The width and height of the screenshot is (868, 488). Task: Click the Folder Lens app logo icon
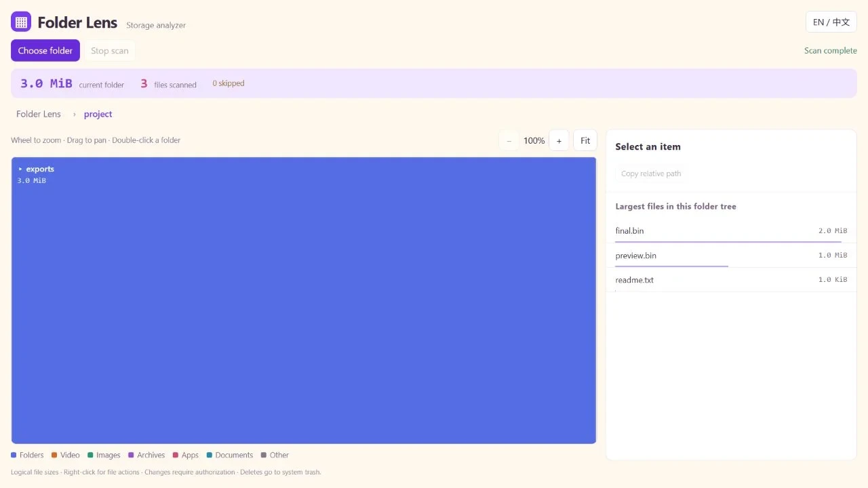21,22
